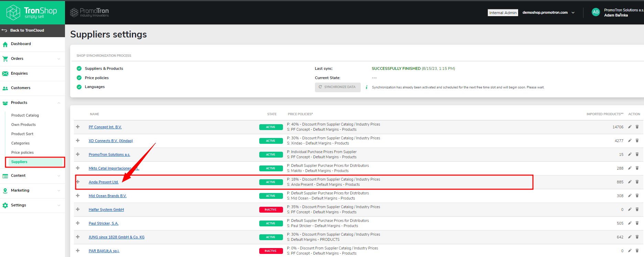This screenshot has width=644, height=257.
Task: Click the INACTIVE badge for PAR BAKUŁA
Action: pos(271,251)
